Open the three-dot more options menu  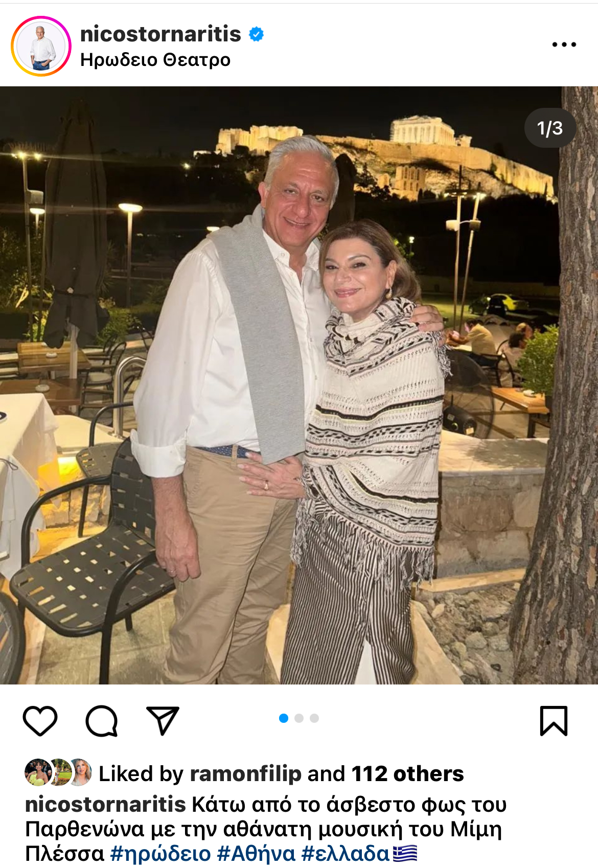pos(564,44)
